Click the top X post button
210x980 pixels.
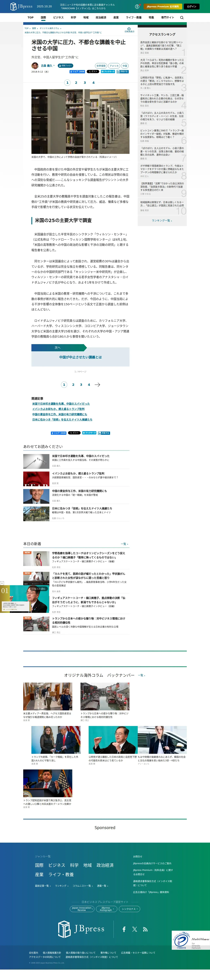(93, 72)
